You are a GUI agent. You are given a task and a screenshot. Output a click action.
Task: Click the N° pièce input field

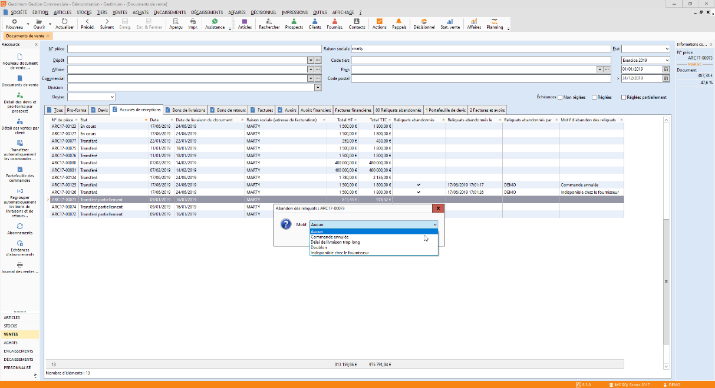click(x=194, y=48)
